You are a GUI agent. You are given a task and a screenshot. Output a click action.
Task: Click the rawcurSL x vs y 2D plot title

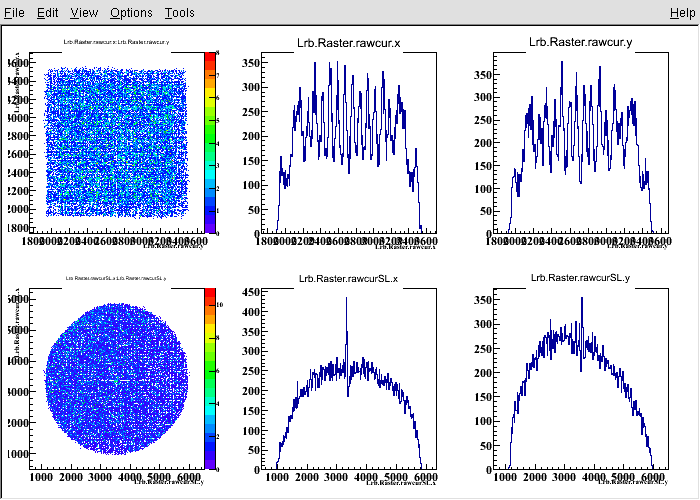(x=116, y=278)
